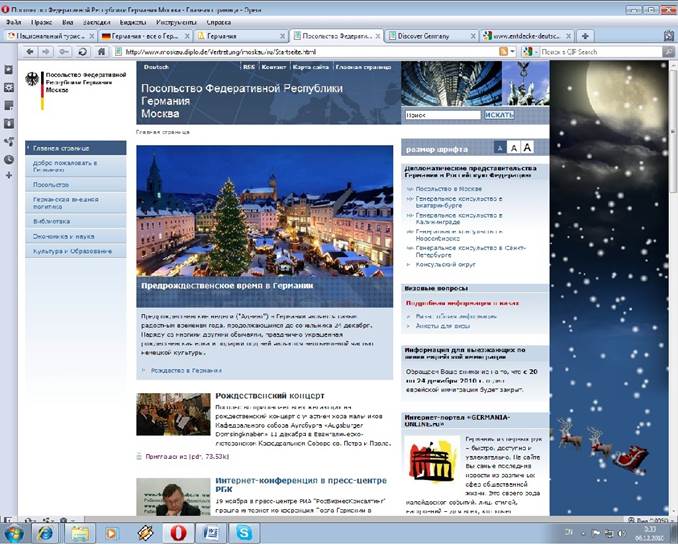
Task: Select Библиотека in the left navigation
Action: pyautogui.click(x=51, y=220)
